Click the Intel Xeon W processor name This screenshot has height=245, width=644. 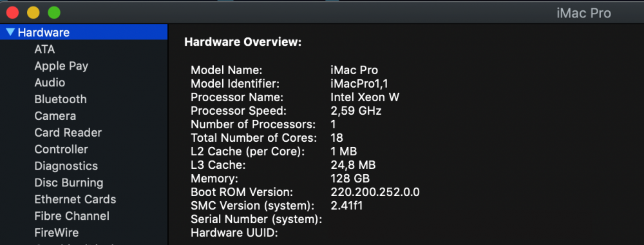point(365,97)
